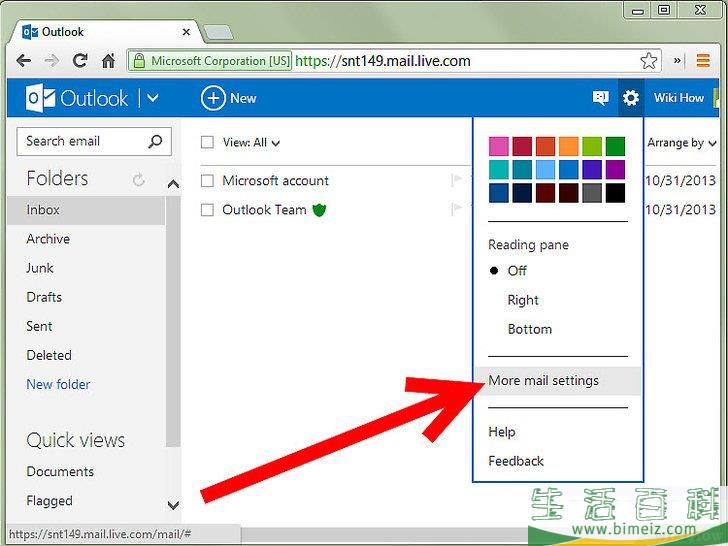Pick the black color swatch
The width and height of the screenshot is (728, 546).
pyautogui.click(x=616, y=193)
